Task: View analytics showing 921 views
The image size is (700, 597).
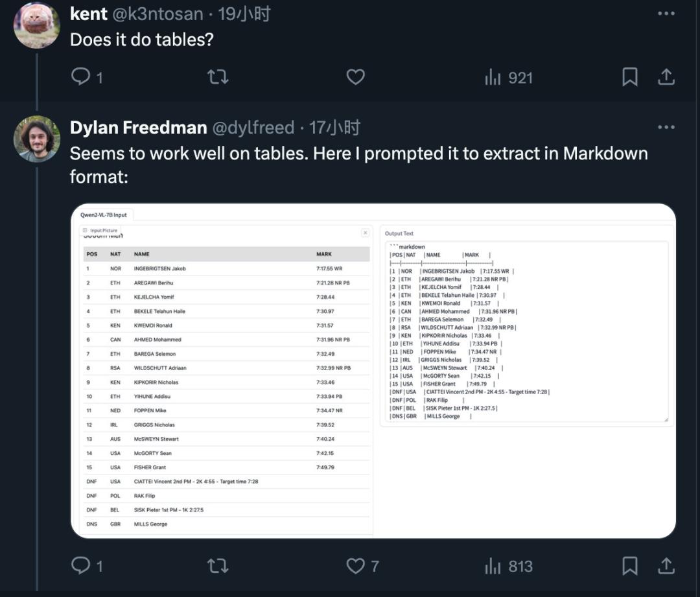Action: tap(509, 78)
